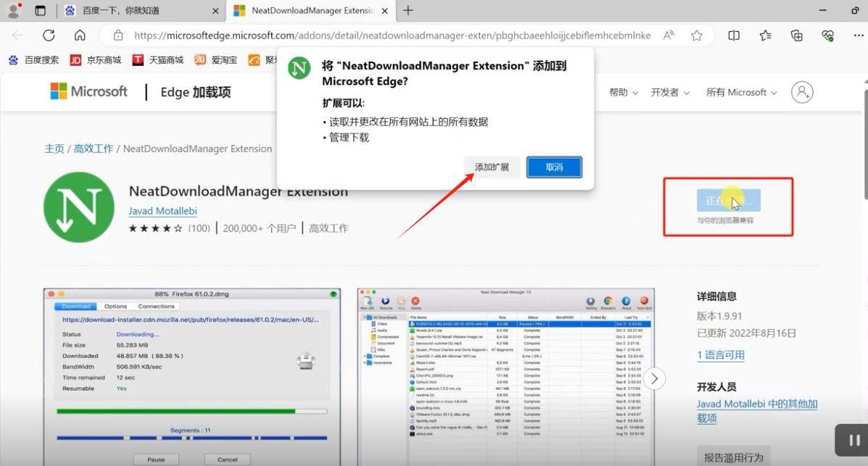Image resolution: width=868 pixels, height=466 pixels.
Task: Click the 与你的浏览器兼容 text
Action: (725, 220)
